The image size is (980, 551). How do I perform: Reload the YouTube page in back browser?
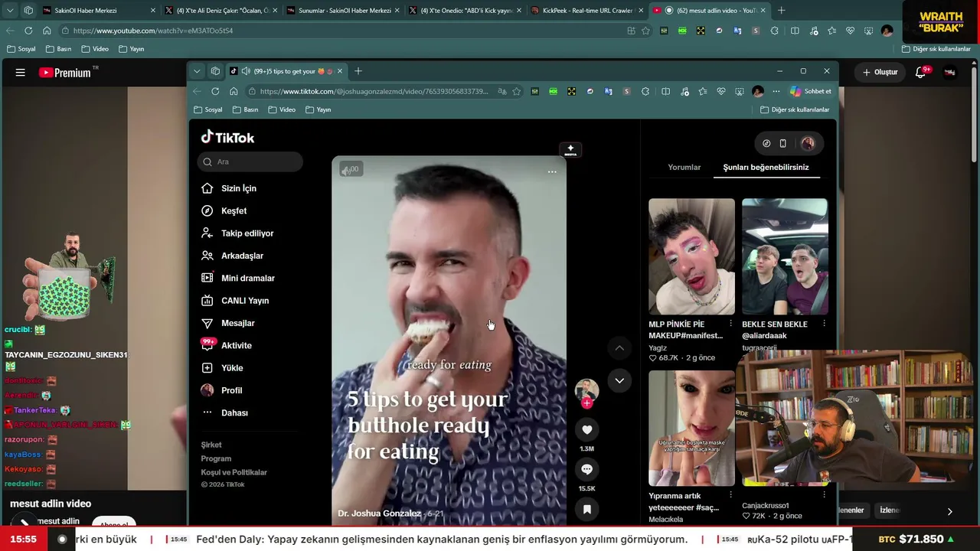click(28, 31)
